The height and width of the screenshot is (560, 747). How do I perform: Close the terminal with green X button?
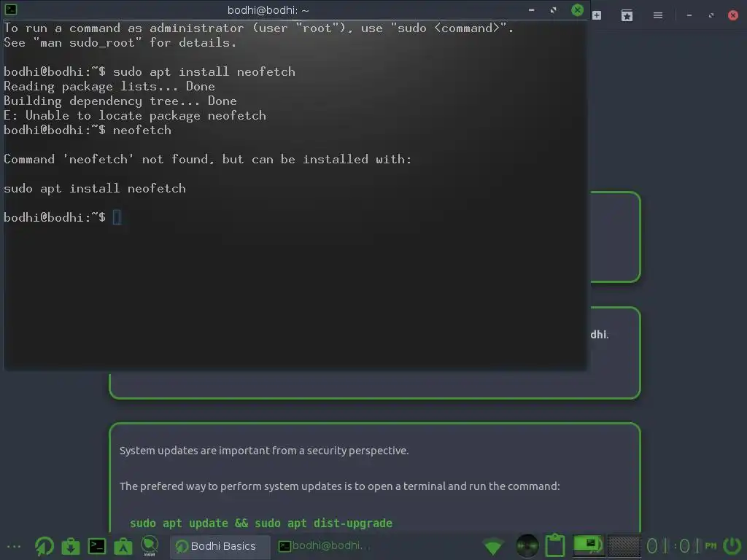[x=577, y=10]
